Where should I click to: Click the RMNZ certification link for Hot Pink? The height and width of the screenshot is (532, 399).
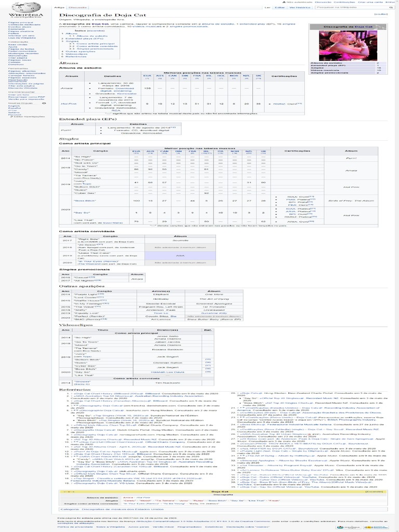[x=280, y=104]
